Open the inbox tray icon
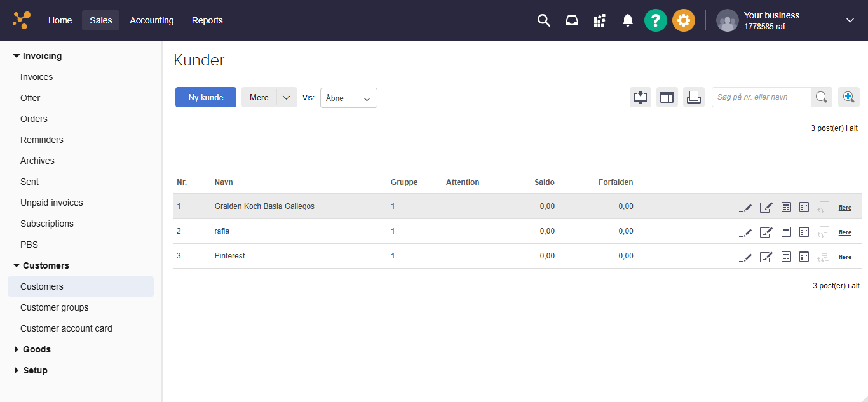The height and width of the screenshot is (402, 868). point(572,20)
